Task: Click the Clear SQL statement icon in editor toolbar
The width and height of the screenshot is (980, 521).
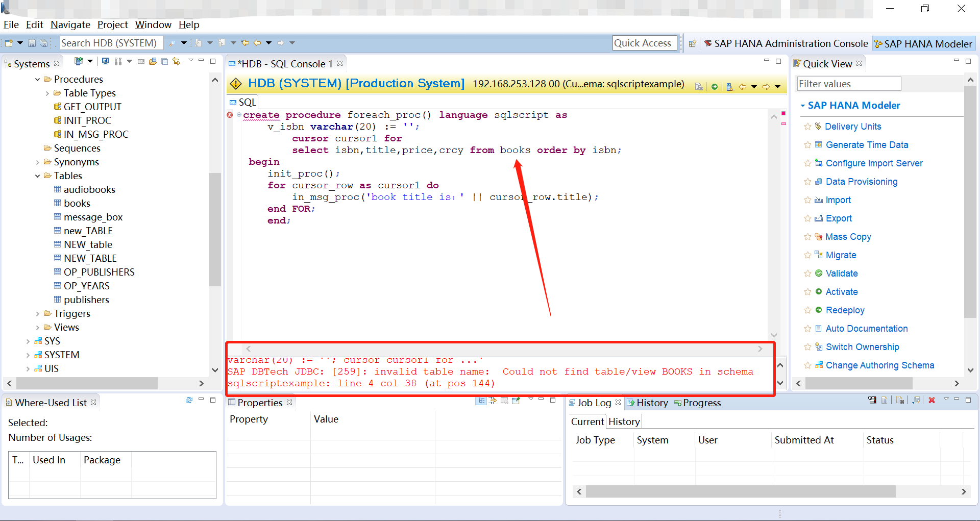Action: coord(699,86)
